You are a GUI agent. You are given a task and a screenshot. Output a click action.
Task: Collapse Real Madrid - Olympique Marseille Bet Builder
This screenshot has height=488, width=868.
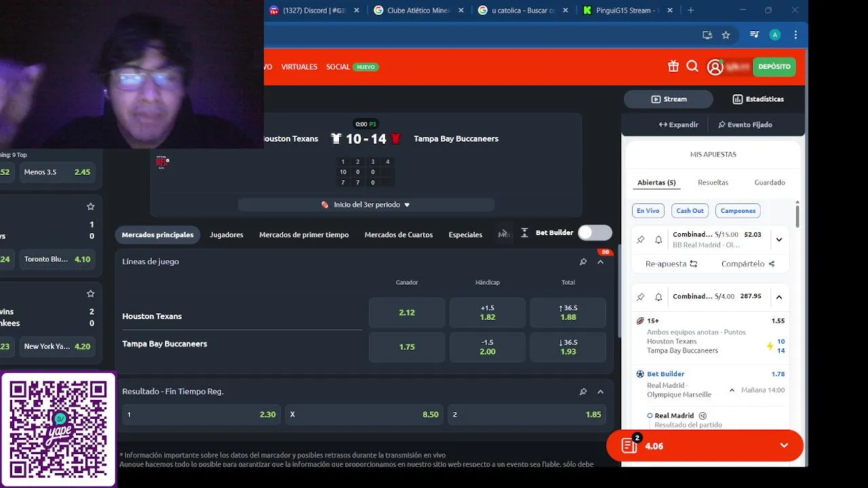[732, 390]
